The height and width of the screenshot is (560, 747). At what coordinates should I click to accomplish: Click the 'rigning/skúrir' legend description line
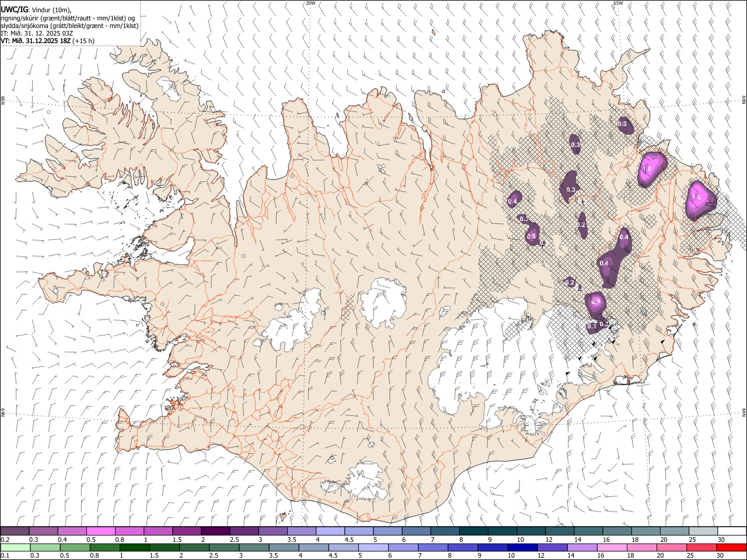pyautogui.click(x=69, y=18)
